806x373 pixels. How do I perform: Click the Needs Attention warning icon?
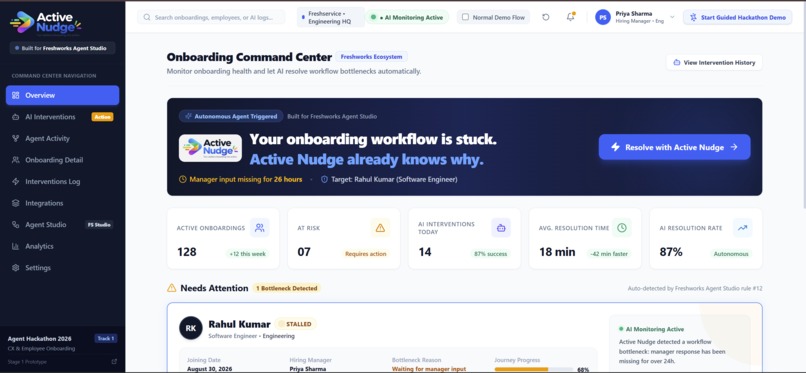(x=172, y=288)
